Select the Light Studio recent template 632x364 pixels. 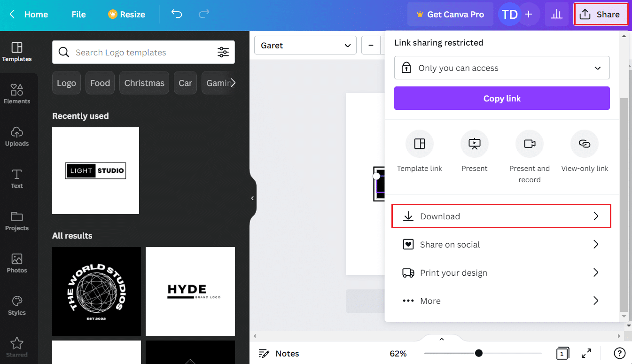tap(95, 170)
